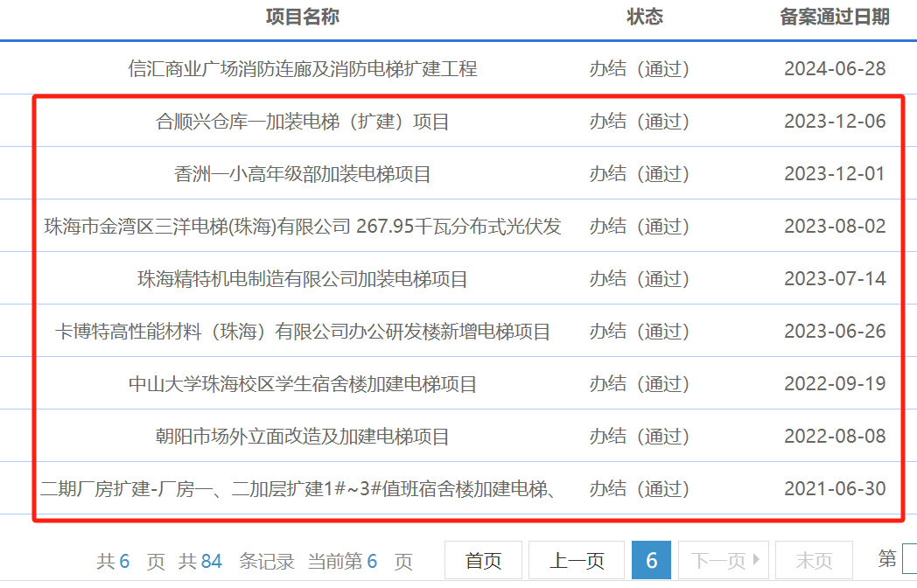Open 卡博特高性能材料 新增电梯项目
Image resolution: width=917 pixels, height=588 pixels.
(303, 332)
